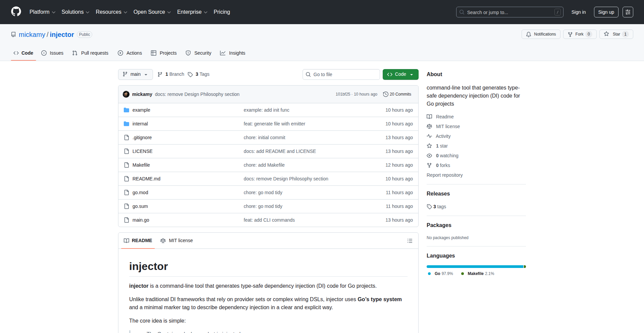Click the Sign up button
The height and width of the screenshot is (333, 644).
coord(606,12)
